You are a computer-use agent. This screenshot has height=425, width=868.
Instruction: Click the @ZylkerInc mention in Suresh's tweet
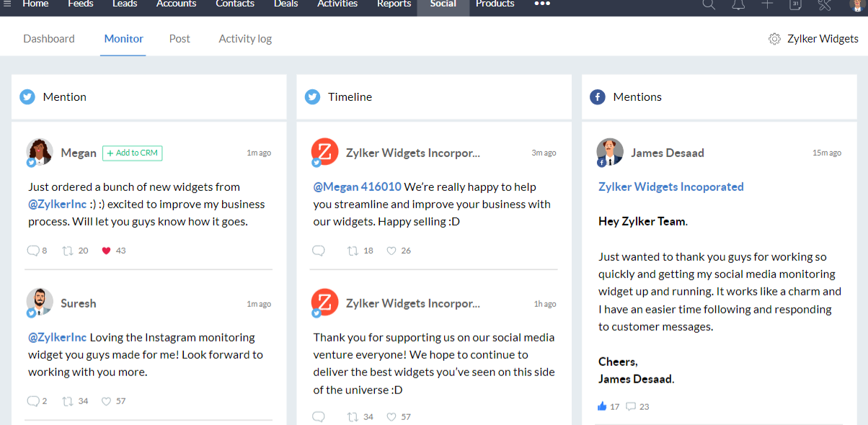(x=58, y=337)
